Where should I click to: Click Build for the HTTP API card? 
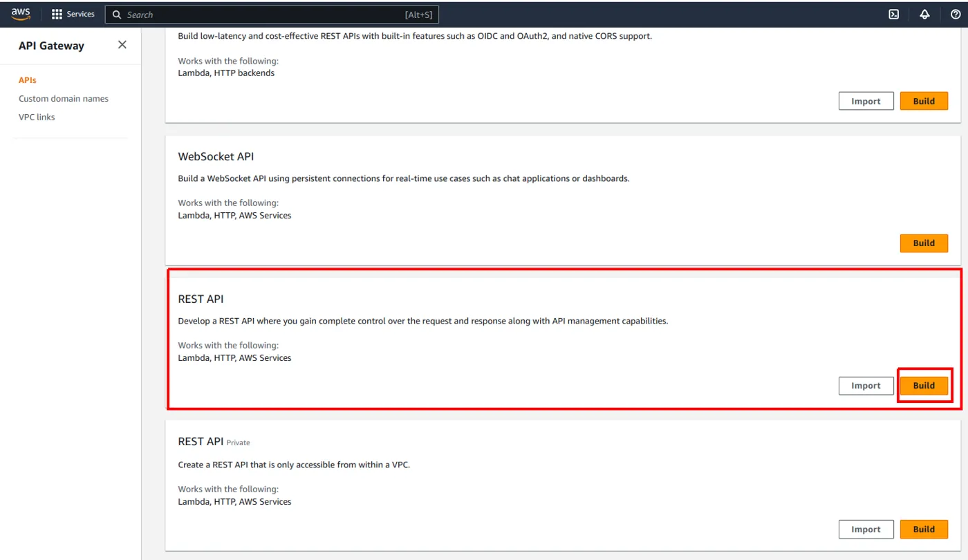[924, 101]
